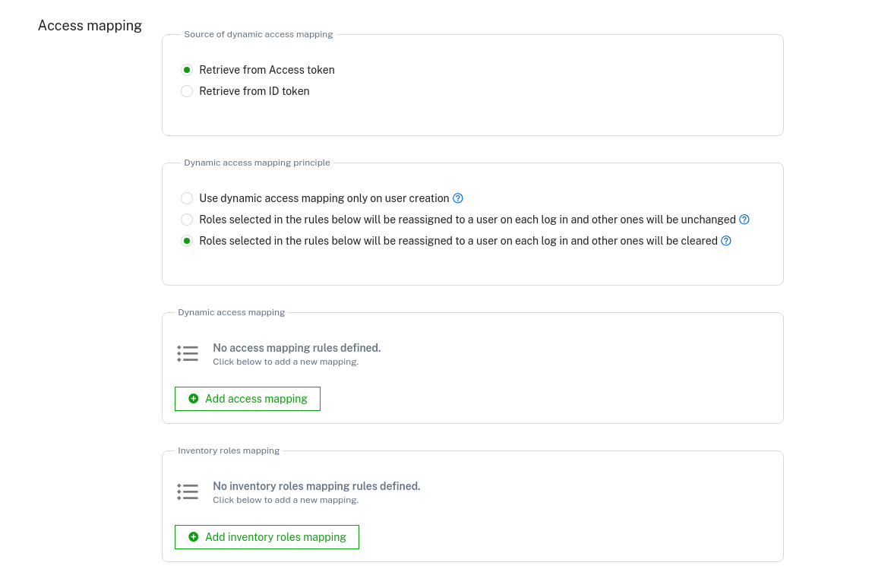This screenshot has height=588, width=872.
Task: Click the no inventory roles mapping rules message
Action: [x=316, y=486]
